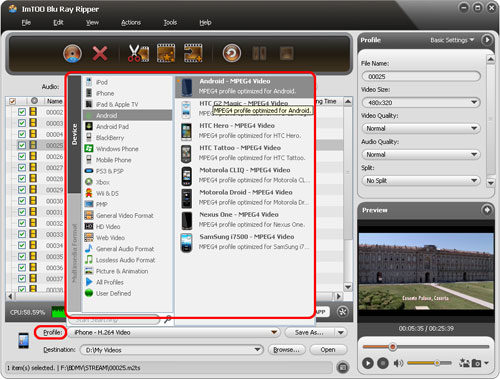This screenshot has width=500, height=379.
Task: Uncheck the checkbox for title 00003
Action: (22, 123)
